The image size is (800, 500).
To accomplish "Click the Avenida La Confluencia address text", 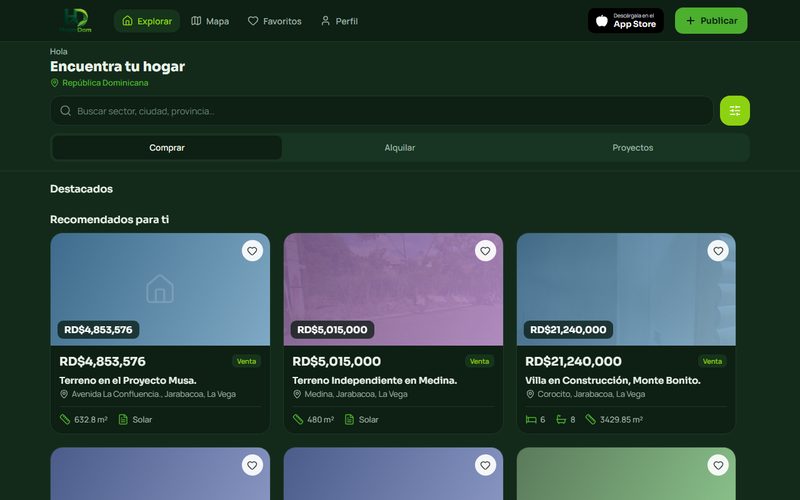I will (x=154, y=394).
